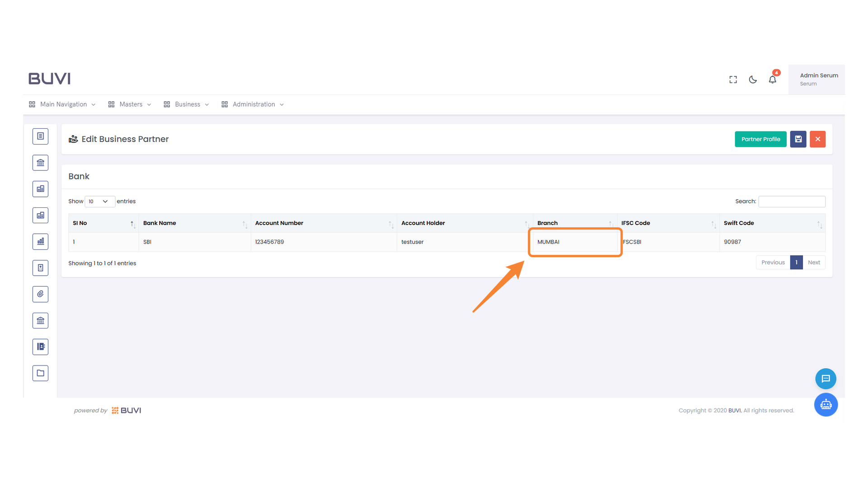Viewport: 868px width, 488px height.
Task: Open the notification bell
Action: [772, 80]
